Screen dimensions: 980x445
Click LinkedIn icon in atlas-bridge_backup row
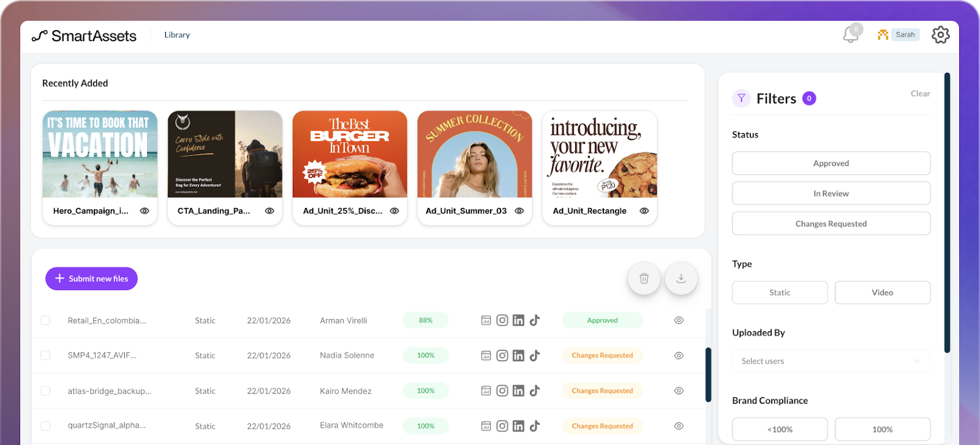[x=518, y=391]
